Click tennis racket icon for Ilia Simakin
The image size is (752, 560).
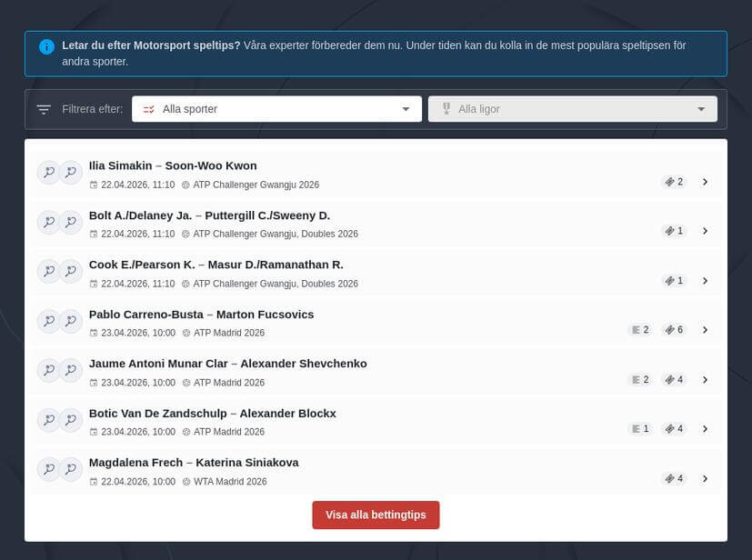click(48, 172)
